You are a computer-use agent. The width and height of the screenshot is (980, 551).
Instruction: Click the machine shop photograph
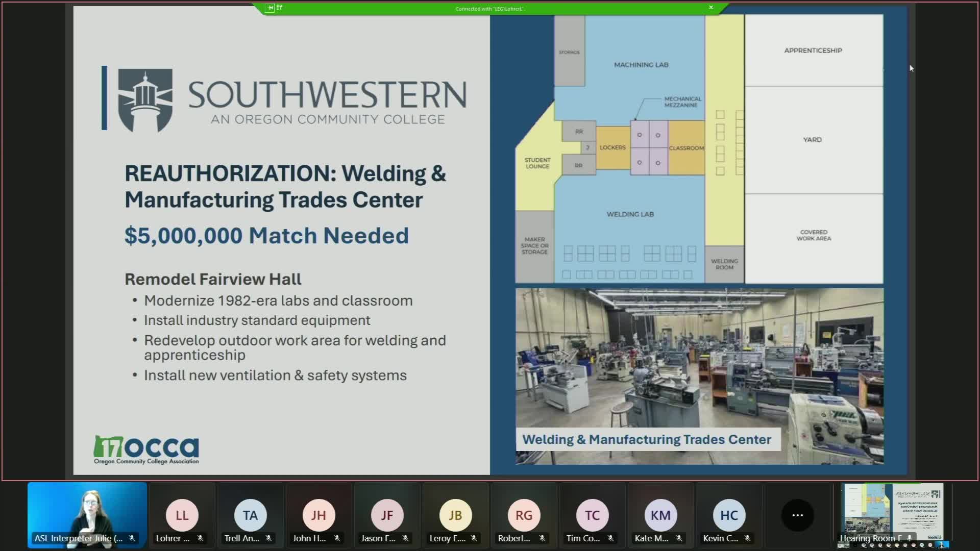(699, 377)
